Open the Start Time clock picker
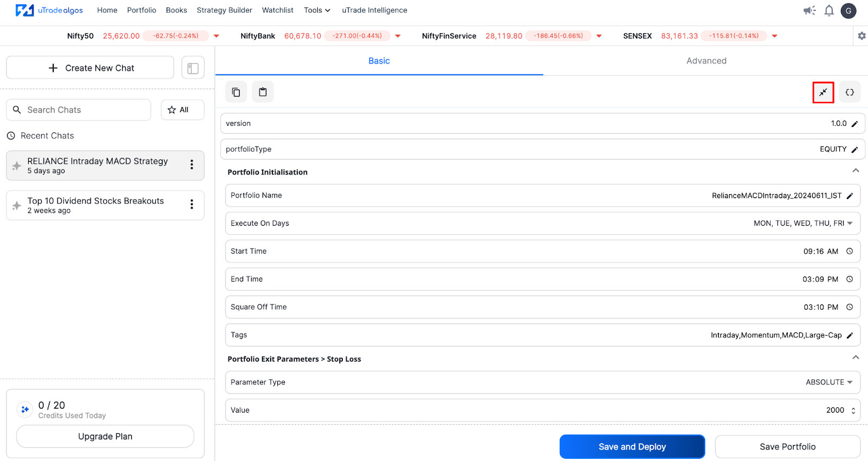 850,251
